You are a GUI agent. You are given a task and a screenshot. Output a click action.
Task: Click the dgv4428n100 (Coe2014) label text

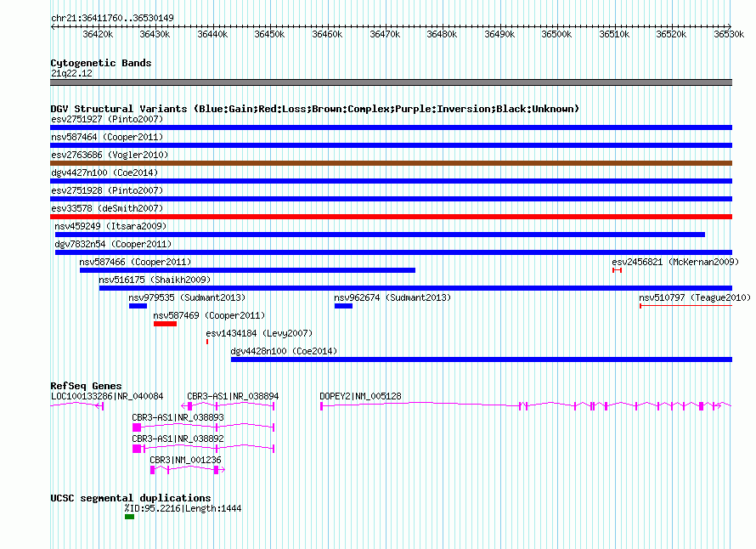click(284, 351)
